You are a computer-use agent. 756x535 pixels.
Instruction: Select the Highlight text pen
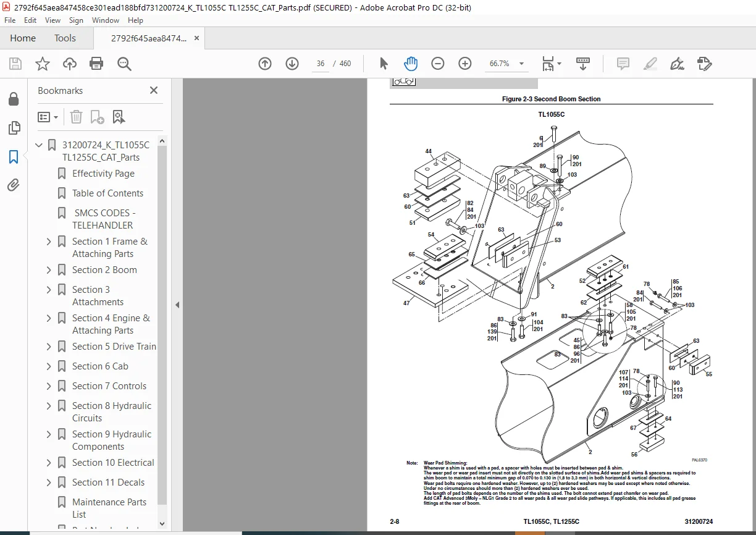pos(650,64)
